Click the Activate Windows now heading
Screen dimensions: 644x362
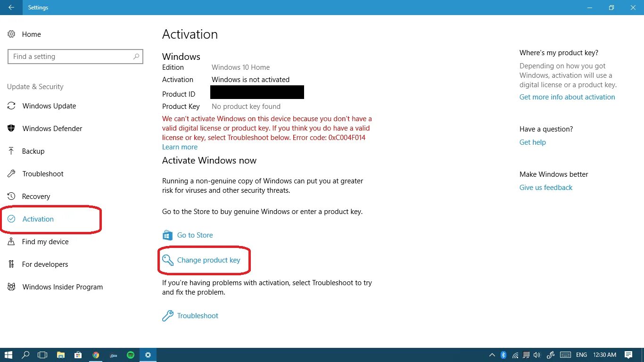click(209, 161)
